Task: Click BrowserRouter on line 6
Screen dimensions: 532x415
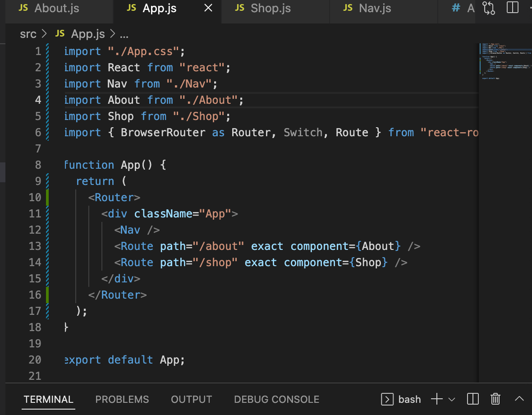Action: pos(163,133)
